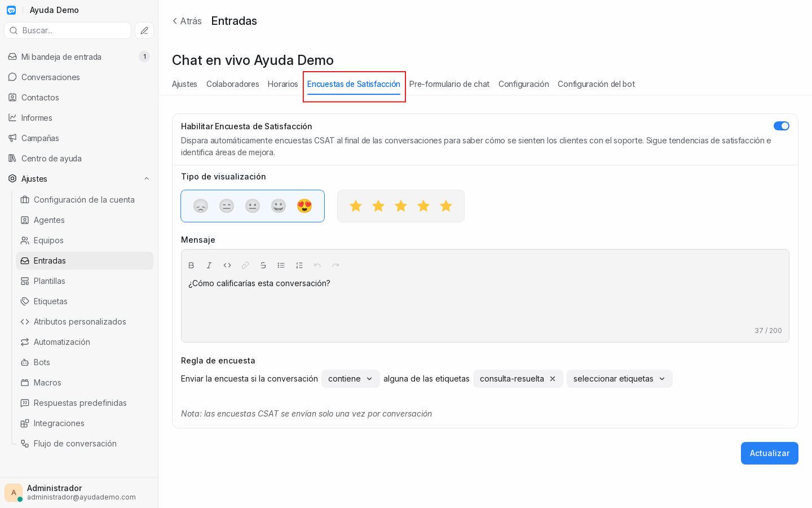This screenshot has width=812, height=508.
Task: Click the insert link icon
Action: pyautogui.click(x=245, y=265)
